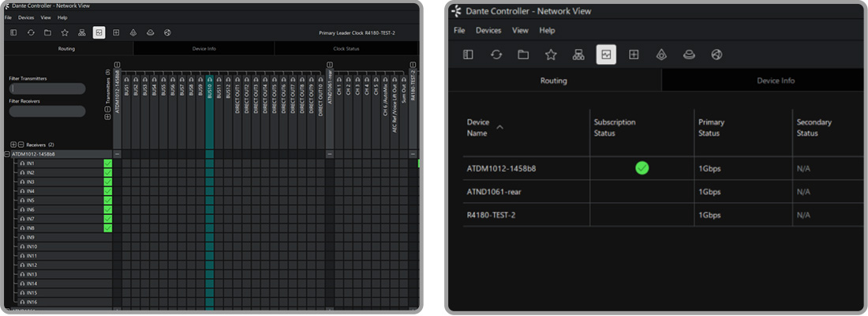Select the R4180-TEST-2 row in the device table
The width and height of the screenshot is (868, 316).
(x=661, y=215)
